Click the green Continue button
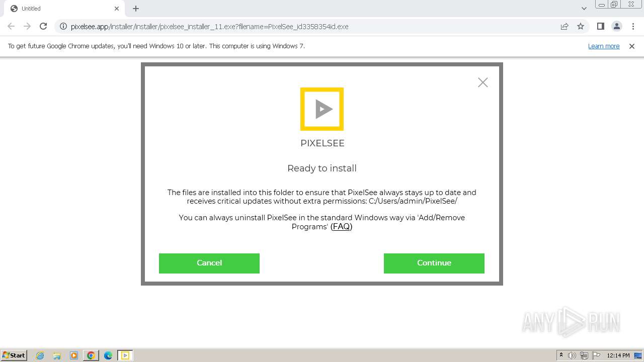 [x=434, y=263]
